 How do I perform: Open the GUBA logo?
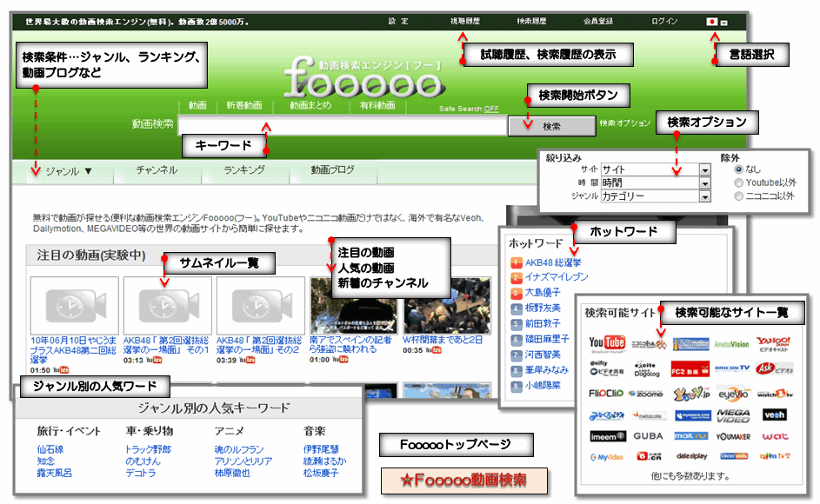(x=648, y=436)
